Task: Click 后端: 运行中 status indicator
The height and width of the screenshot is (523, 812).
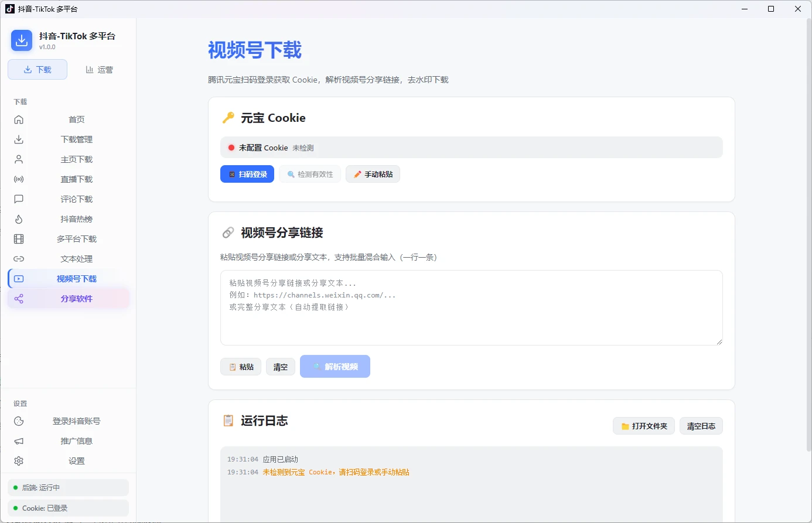Action: pos(69,487)
